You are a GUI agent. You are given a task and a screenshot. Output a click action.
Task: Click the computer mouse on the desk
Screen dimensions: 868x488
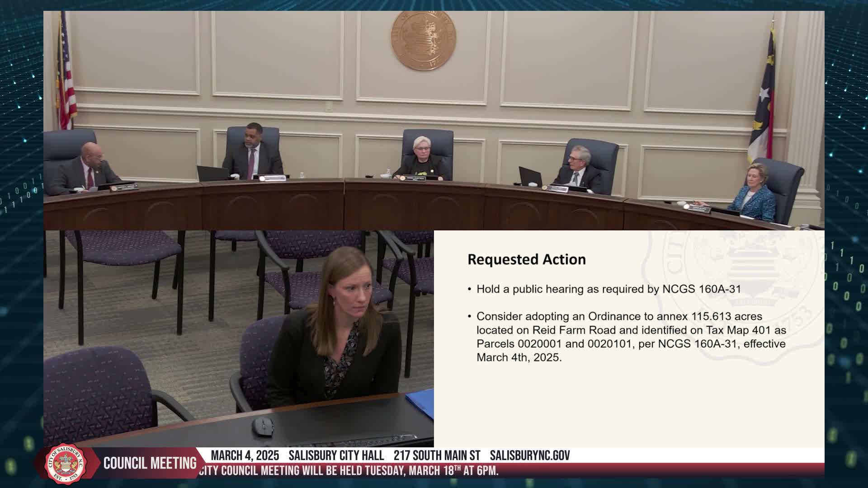coord(263,426)
